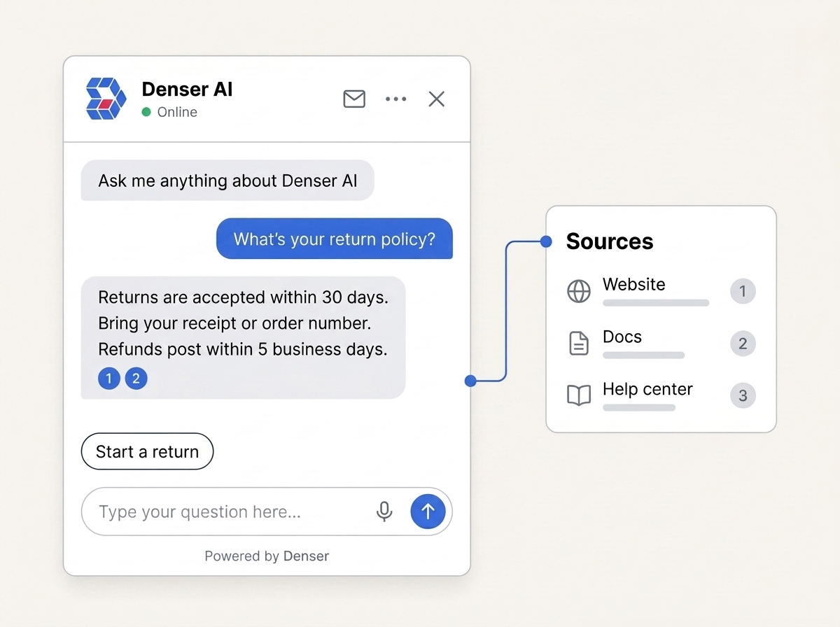Viewport: 840px width, 627px height.
Task: Open citation 1 in the returns answer
Action: coord(108,379)
